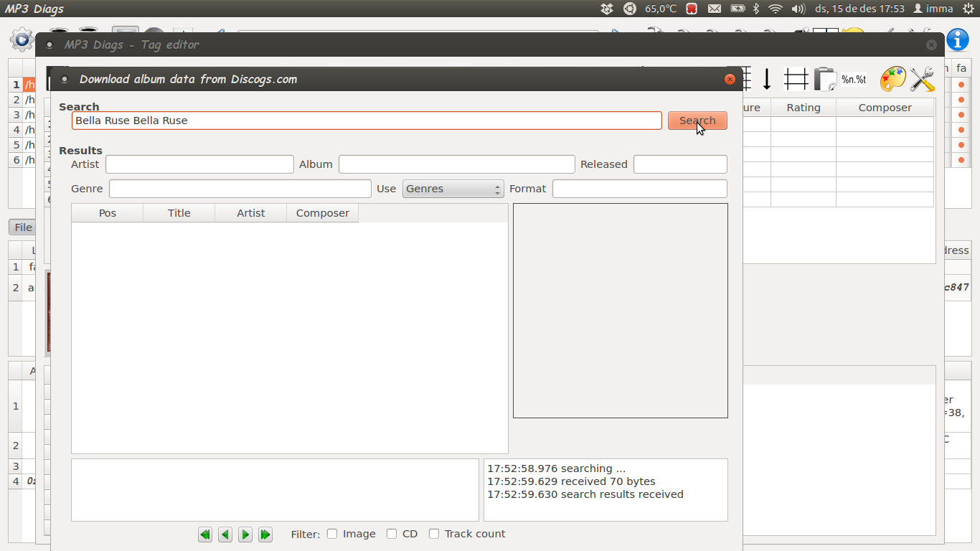Click the gear scan icon in main toolbar
The height and width of the screenshot is (551, 980).
pyautogui.click(x=22, y=39)
